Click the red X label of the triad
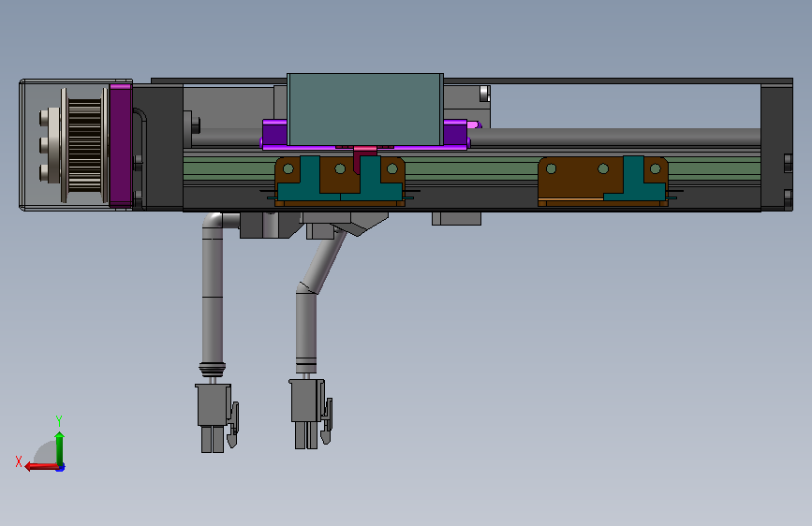This screenshot has width=812, height=526. pyautogui.click(x=19, y=461)
